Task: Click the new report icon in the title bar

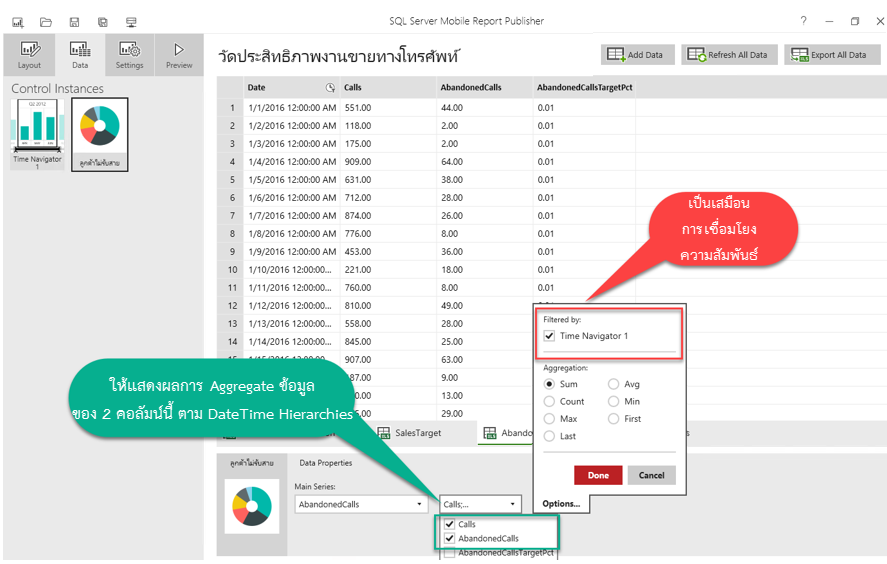Action: (x=18, y=23)
